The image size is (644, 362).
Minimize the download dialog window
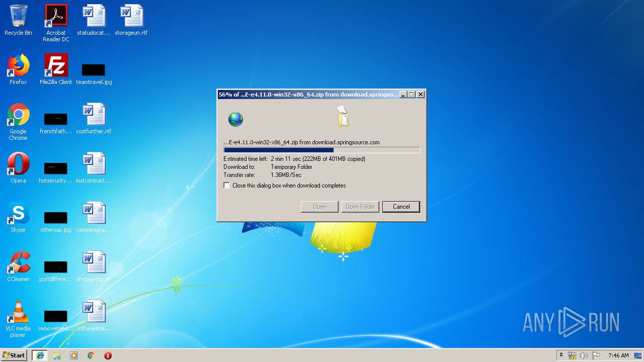403,95
